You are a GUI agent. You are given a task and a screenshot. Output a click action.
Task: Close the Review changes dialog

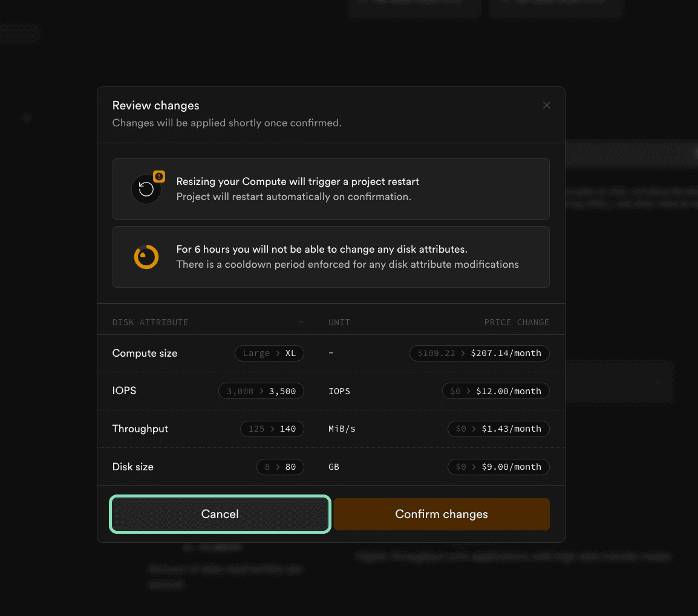[x=547, y=105]
